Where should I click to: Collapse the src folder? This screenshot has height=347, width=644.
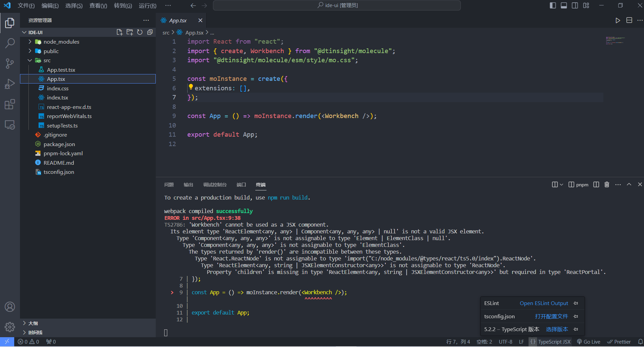[30, 60]
